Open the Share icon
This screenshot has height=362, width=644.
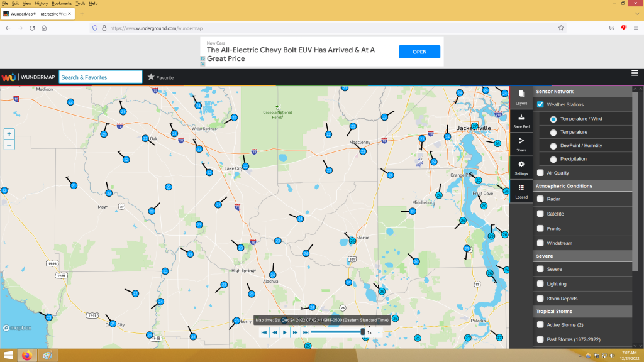coord(521,145)
